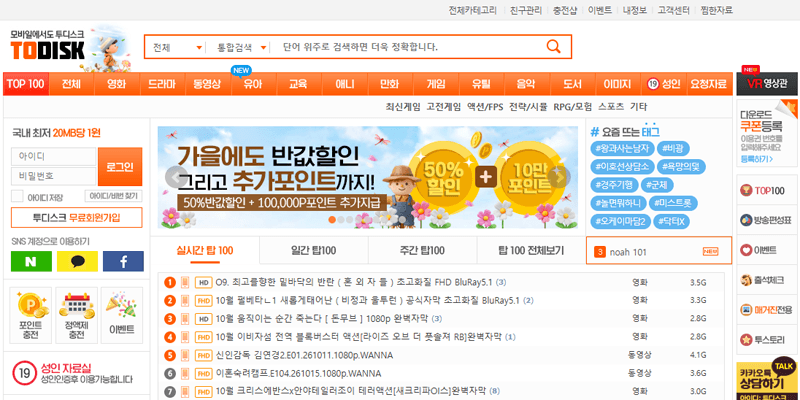
Task: Open 매거진전용 in the right sidebar
Action: 767,309
